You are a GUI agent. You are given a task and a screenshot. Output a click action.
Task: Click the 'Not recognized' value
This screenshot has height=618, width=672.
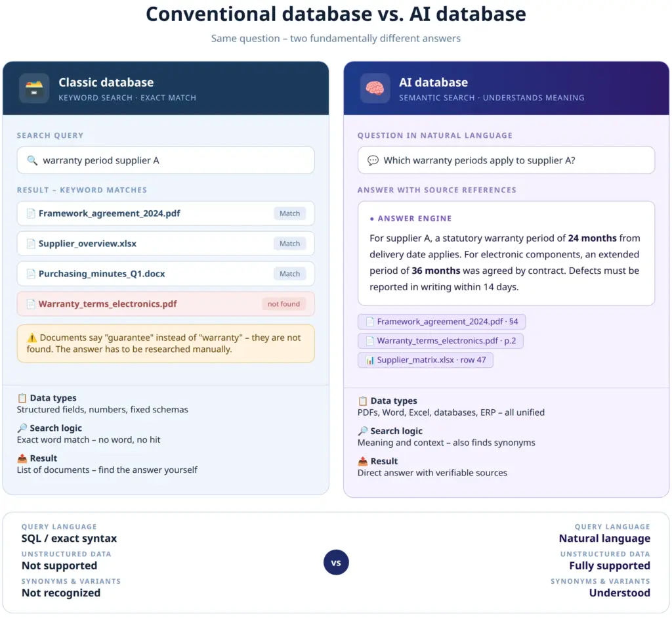click(61, 593)
